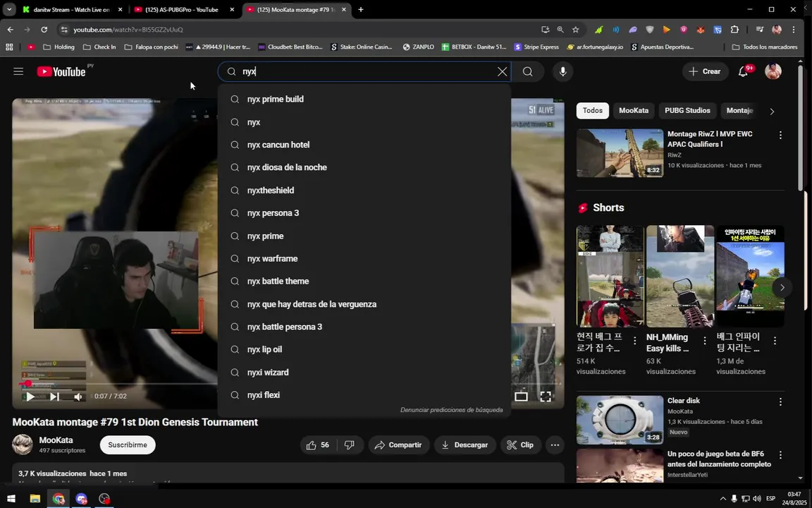The height and width of the screenshot is (508, 812).
Task: Open options for Montage RiwZ video
Action: pos(780,135)
